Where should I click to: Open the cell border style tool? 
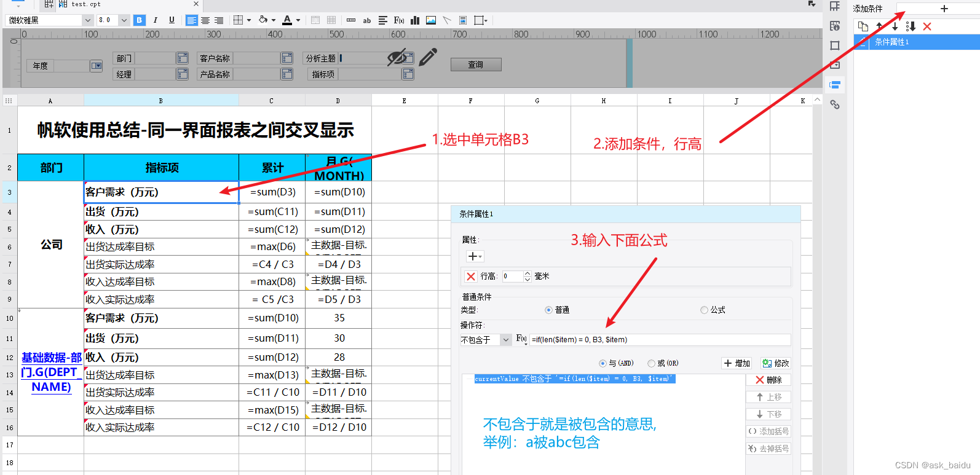pos(239,20)
